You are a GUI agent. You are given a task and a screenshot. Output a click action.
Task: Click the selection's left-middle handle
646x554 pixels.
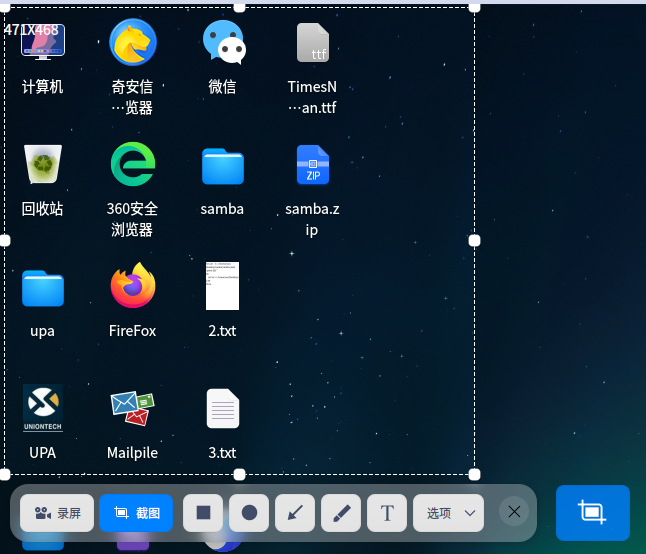[x=5, y=241]
